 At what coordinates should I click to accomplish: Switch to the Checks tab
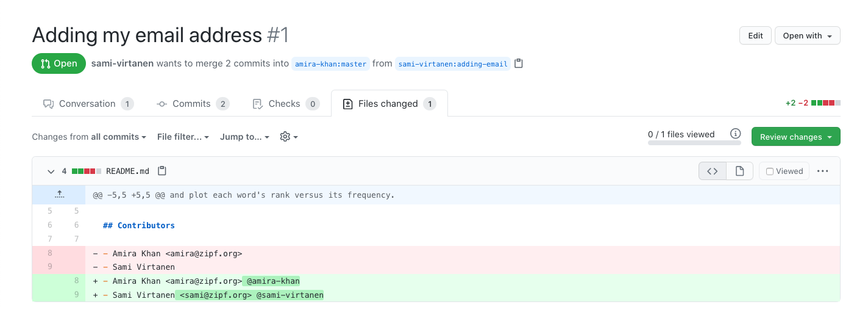[285, 104]
